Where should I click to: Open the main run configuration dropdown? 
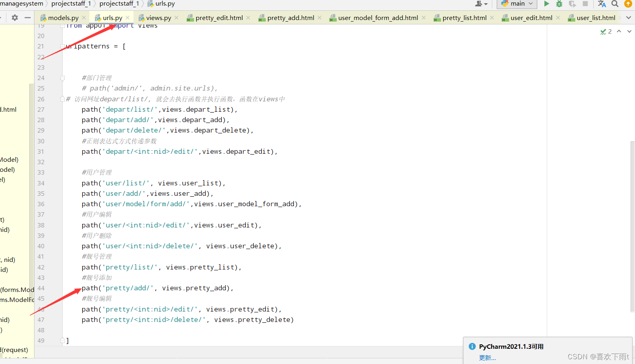(517, 4)
